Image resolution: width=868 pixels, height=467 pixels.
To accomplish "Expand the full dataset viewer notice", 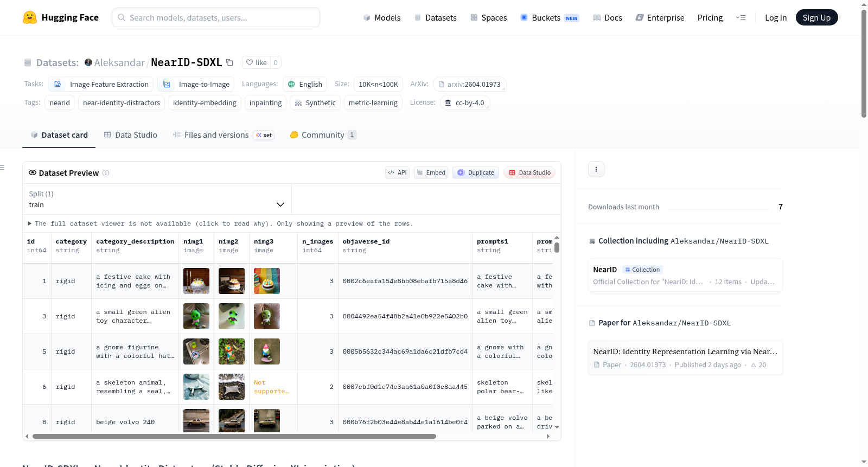I will [221, 223].
